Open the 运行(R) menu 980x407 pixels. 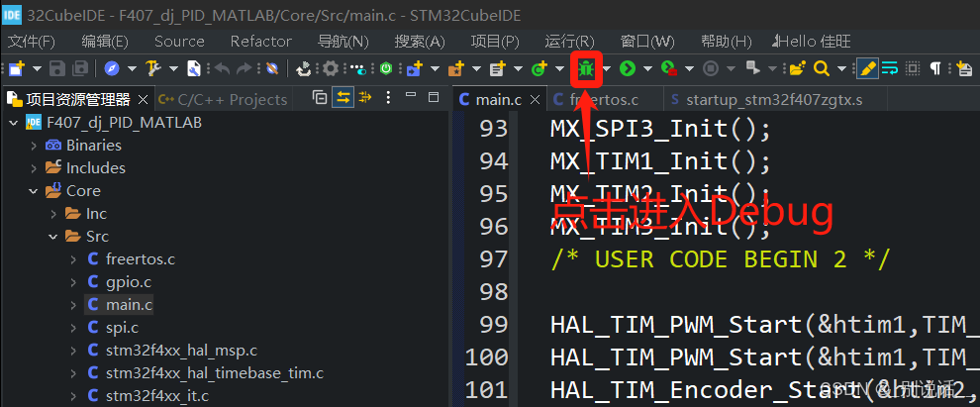[x=569, y=42]
